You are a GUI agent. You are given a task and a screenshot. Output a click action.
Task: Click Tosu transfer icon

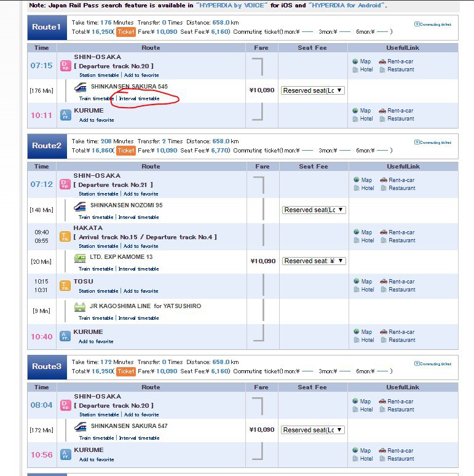[x=65, y=285]
